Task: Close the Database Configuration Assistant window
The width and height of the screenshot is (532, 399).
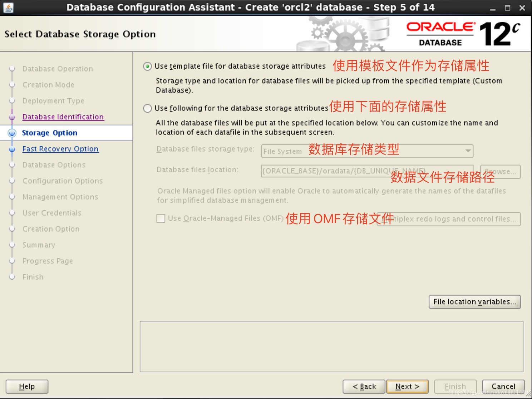Action: [522, 8]
